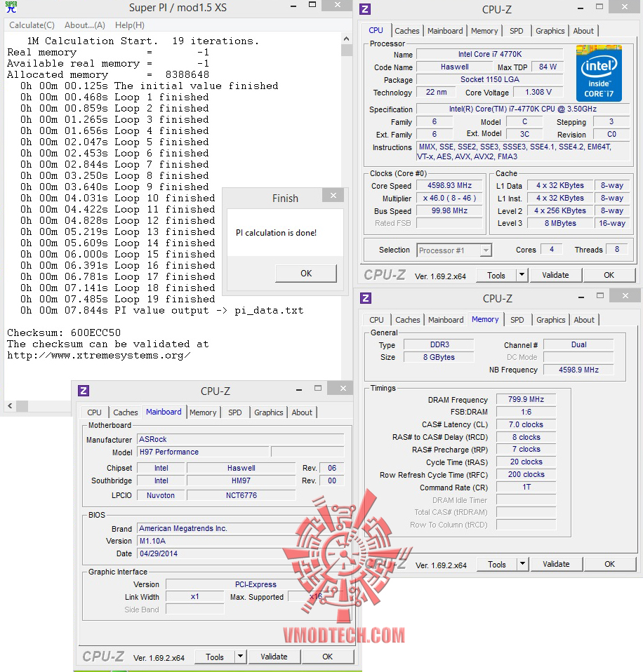Click the Super PI vertical scrollbar up arrow

click(346, 39)
